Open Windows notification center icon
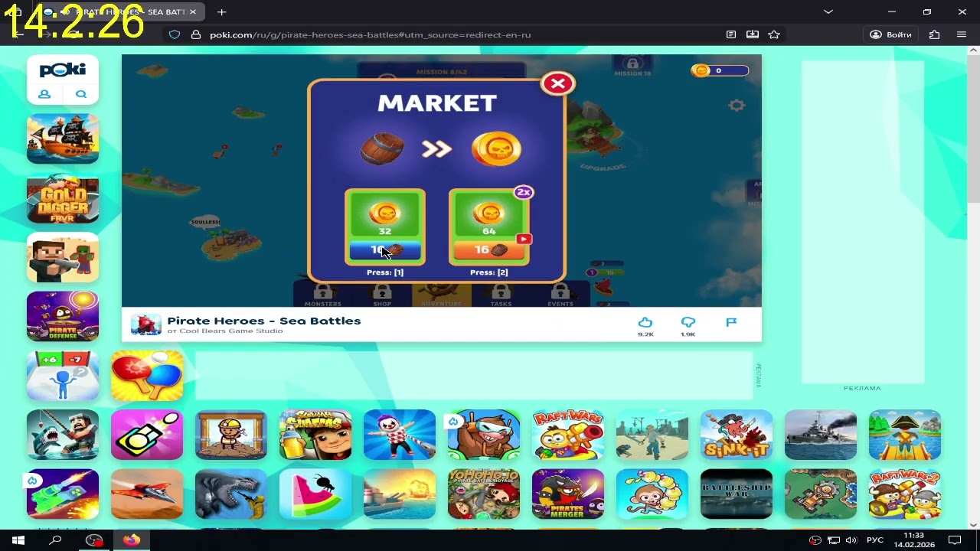Viewport: 980px width, 551px height. tap(955, 540)
